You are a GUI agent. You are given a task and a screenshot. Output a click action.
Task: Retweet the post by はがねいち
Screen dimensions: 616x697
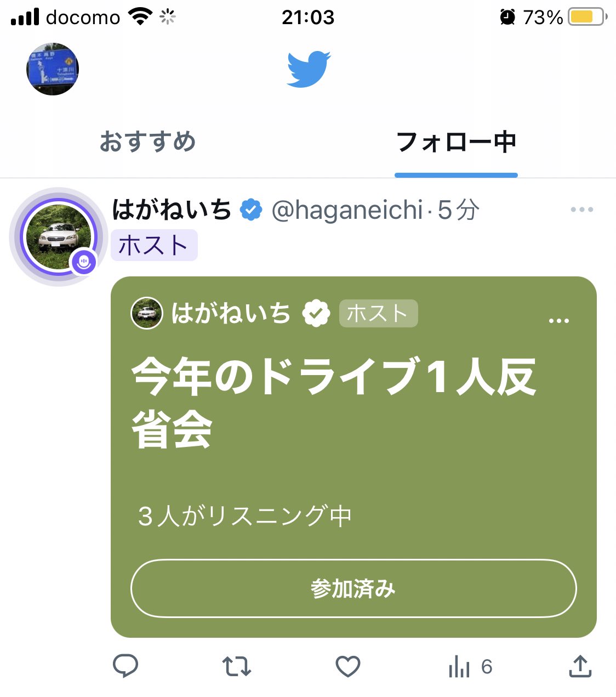237,667
